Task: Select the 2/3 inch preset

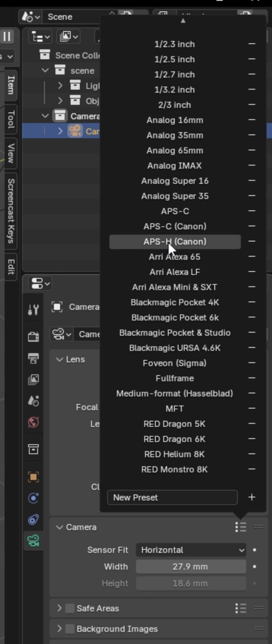Action: (x=175, y=105)
